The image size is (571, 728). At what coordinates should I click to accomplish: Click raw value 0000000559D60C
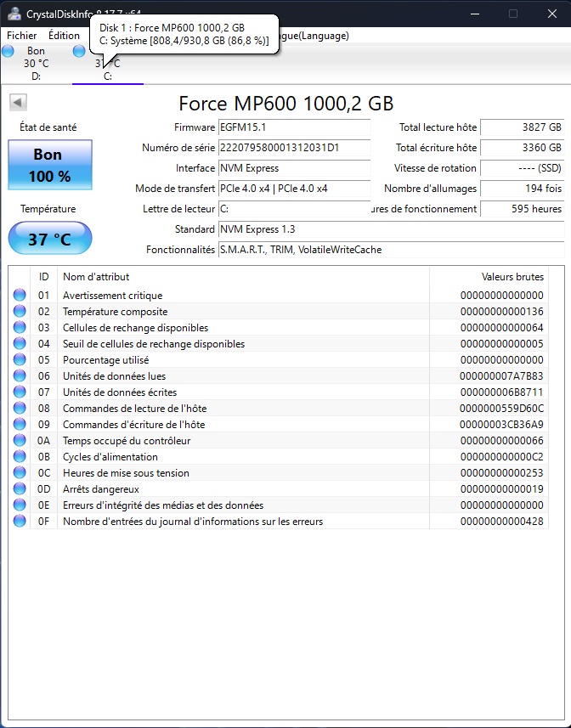coord(501,409)
